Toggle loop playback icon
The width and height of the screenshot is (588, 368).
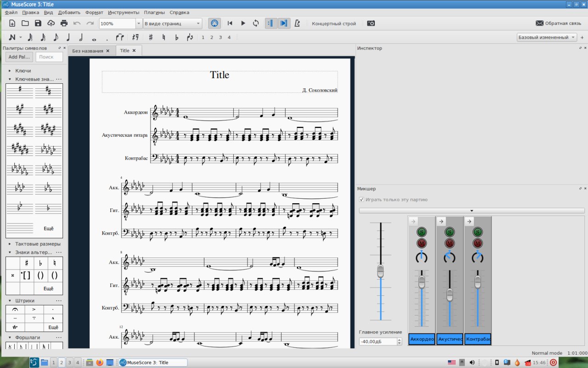pos(256,23)
